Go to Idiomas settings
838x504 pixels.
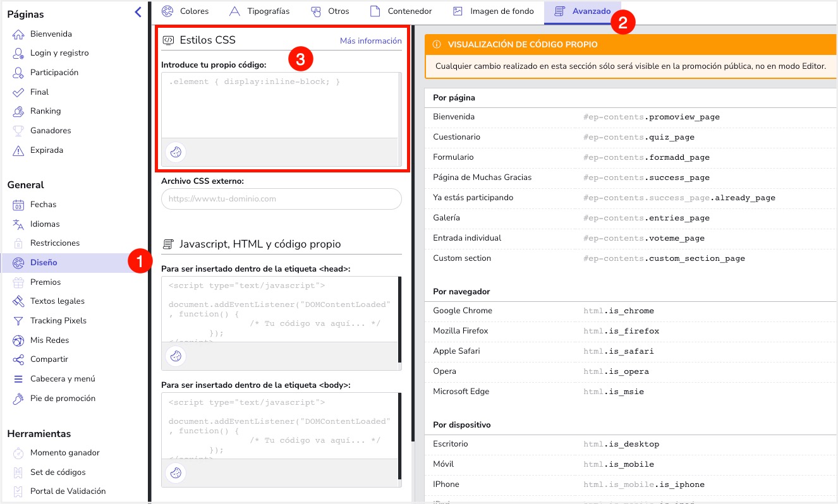[45, 224]
